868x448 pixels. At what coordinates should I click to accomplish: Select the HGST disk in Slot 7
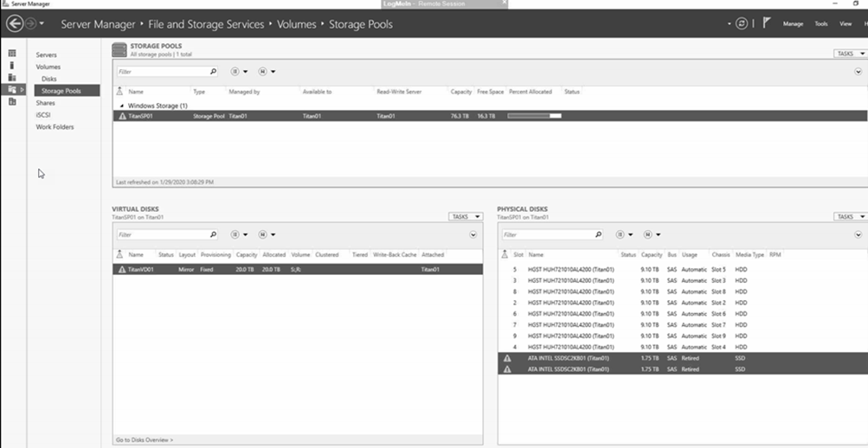(683, 324)
